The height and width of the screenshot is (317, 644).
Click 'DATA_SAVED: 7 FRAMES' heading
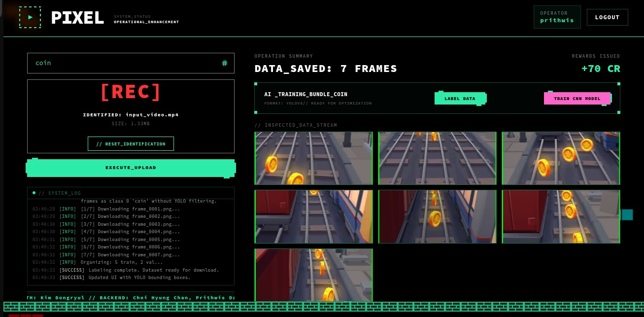pos(326,69)
